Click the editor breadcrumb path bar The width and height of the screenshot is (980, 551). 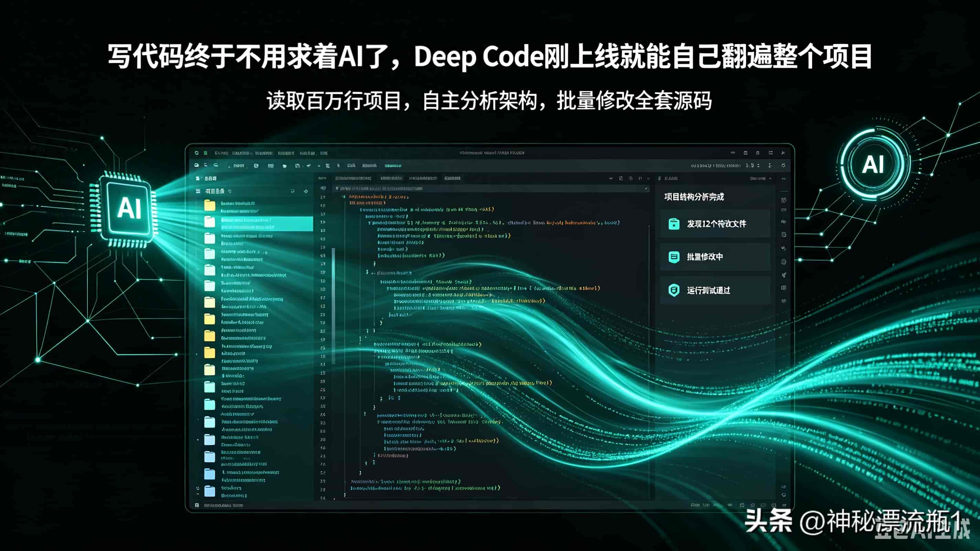(x=491, y=188)
